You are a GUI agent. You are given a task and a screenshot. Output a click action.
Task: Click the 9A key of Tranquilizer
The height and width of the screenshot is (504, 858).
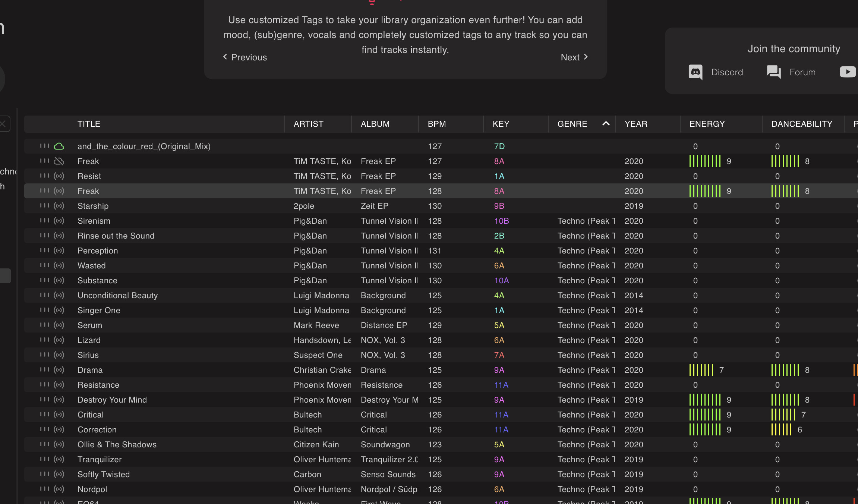499,459
